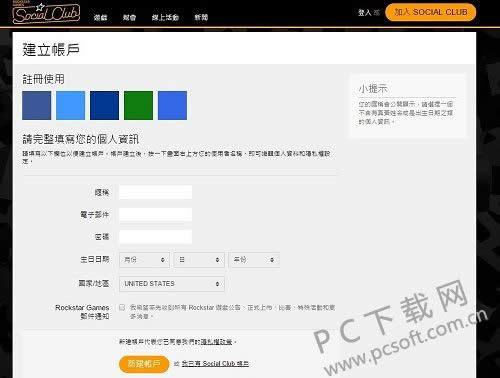Open the 新聞 menu item
The width and height of the screenshot is (500, 378).
[201, 17]
